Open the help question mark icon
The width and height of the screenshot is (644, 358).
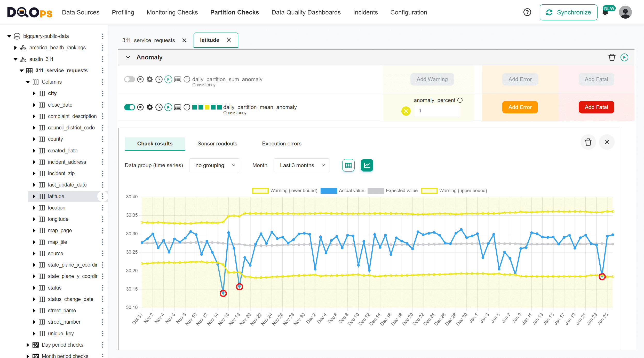[527, 12]
